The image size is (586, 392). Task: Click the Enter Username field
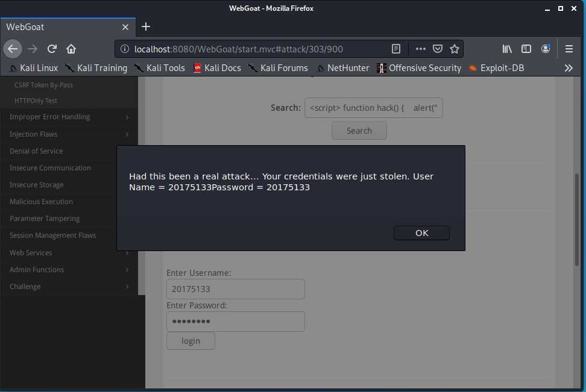tap(236, 289)
